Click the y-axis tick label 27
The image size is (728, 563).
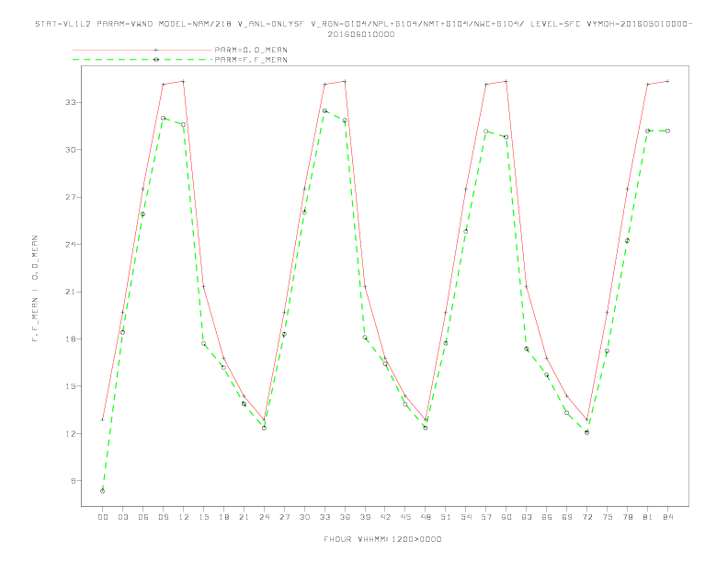71,197
